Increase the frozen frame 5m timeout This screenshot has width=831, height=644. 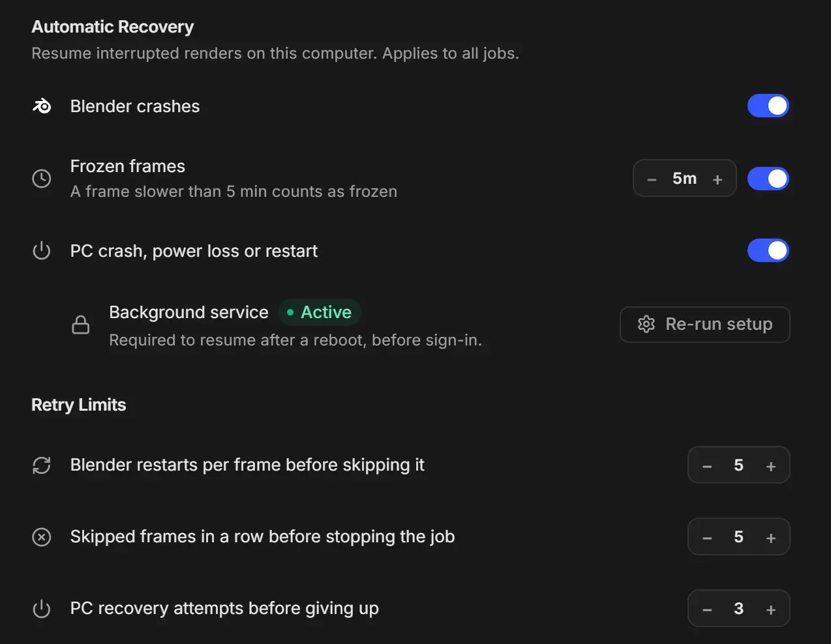[718, 179]
